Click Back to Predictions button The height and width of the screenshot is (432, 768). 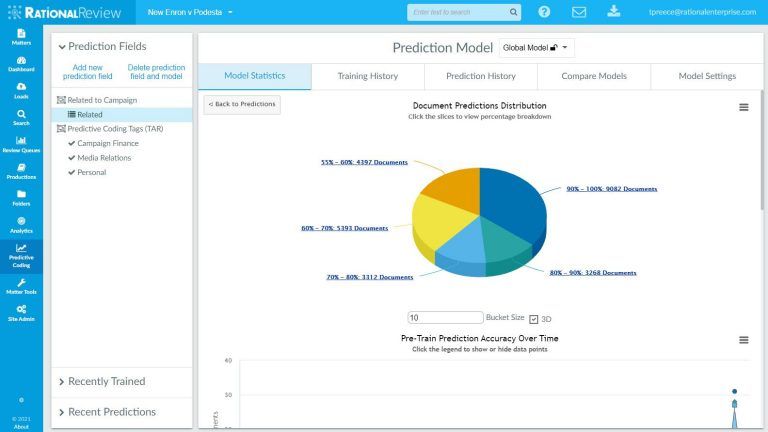242,104
